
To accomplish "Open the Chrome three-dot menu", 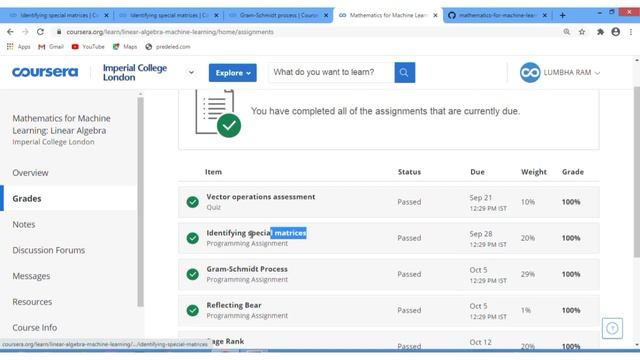I will coord(631,32).
